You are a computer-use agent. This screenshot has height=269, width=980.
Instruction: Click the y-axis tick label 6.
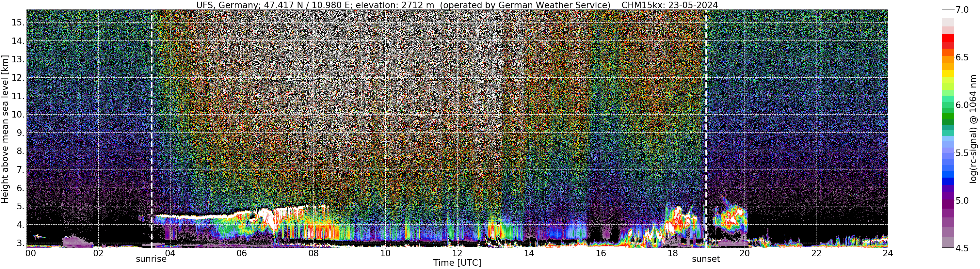(x=21, y=188)
